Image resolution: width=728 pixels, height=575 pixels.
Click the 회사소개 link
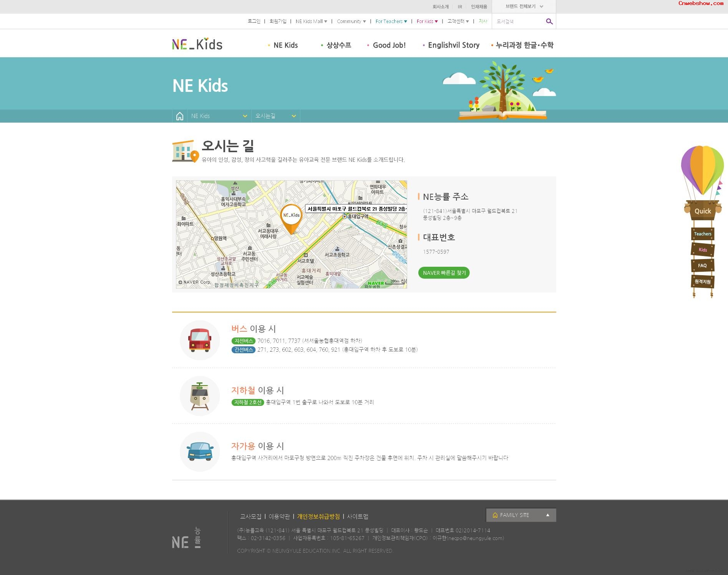441,7
